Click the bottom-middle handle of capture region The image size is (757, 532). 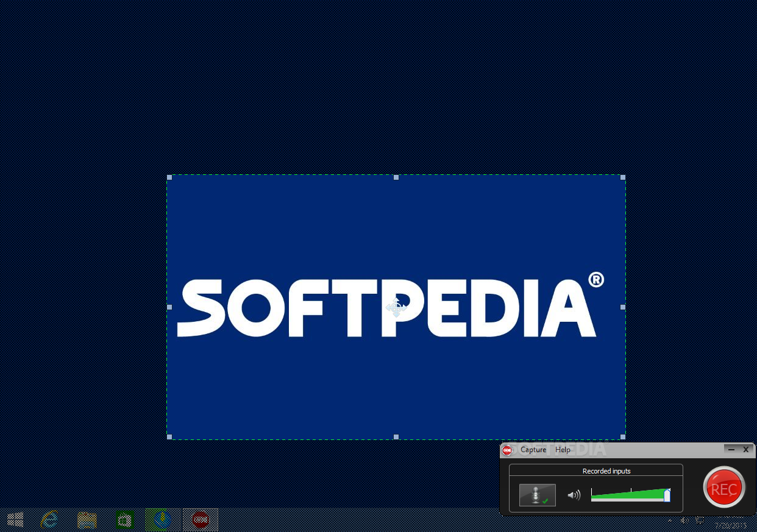tap(396, 436)
